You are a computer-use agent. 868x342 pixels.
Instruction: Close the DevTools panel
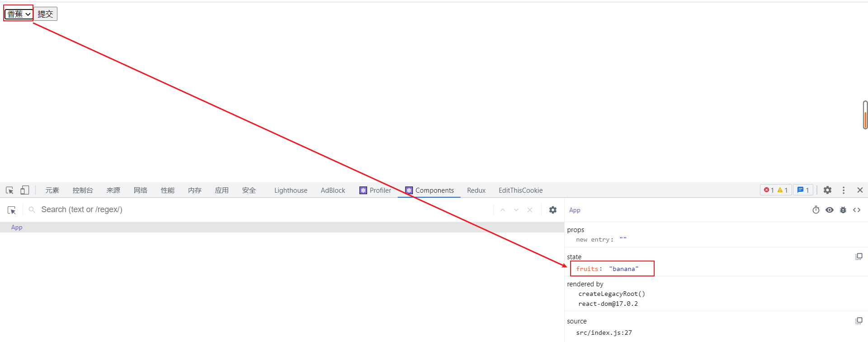(860, 190)
